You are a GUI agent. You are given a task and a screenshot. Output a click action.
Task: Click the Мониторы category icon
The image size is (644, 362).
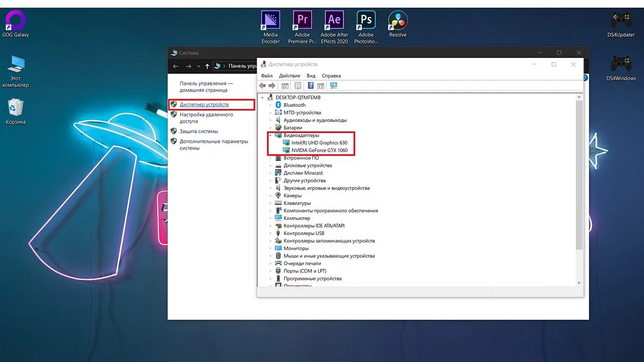(x=278, y=248)
